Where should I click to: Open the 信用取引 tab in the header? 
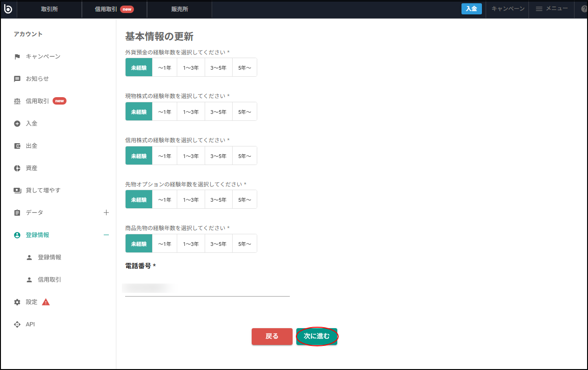114,9
